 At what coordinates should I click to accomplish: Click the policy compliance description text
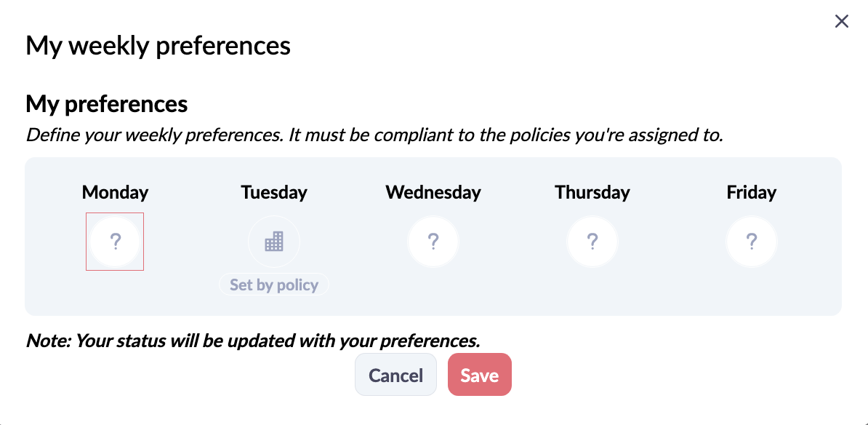tap(374, 135)
